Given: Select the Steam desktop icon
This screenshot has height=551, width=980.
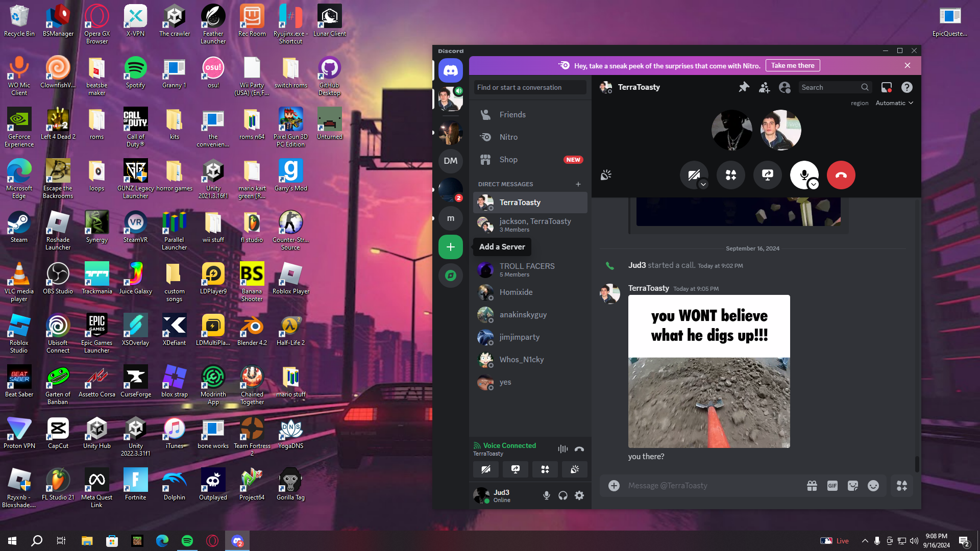Looking at the screenshot, I should [x=19, y=227].
